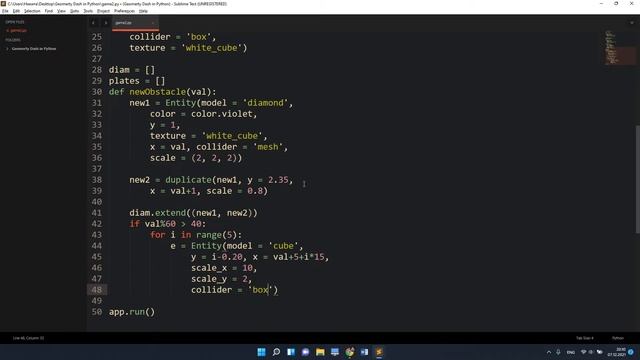
Task: Open the Preferences menu
Action: point(124,11)
